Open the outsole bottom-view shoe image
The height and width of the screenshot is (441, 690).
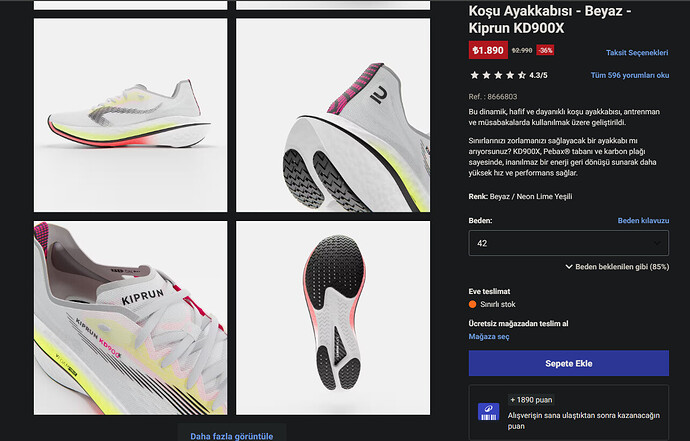click(x=333, y=318)
